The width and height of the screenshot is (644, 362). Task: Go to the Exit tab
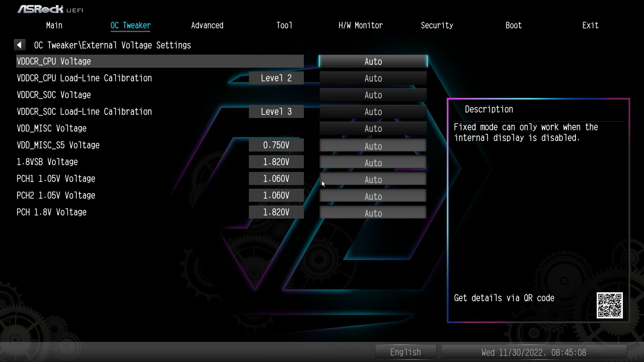(x=590, y=25)
